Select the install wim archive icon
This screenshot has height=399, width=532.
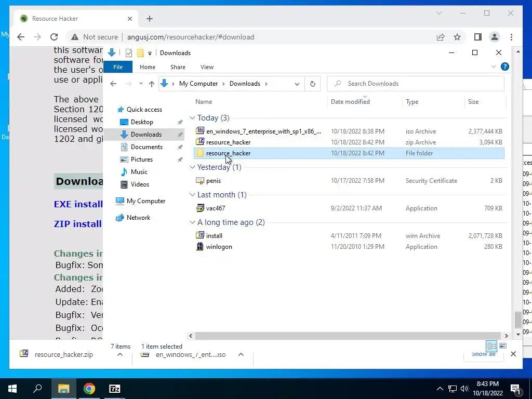(200, 235)
